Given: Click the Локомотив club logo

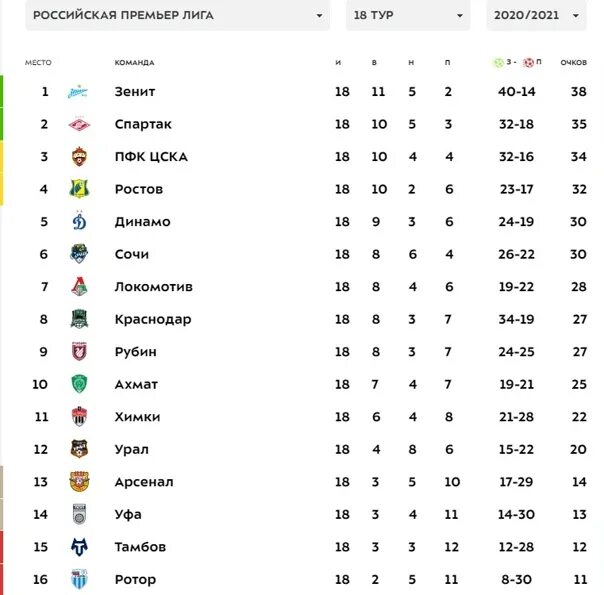Looking at the screenshot, I should click(79, 287).
